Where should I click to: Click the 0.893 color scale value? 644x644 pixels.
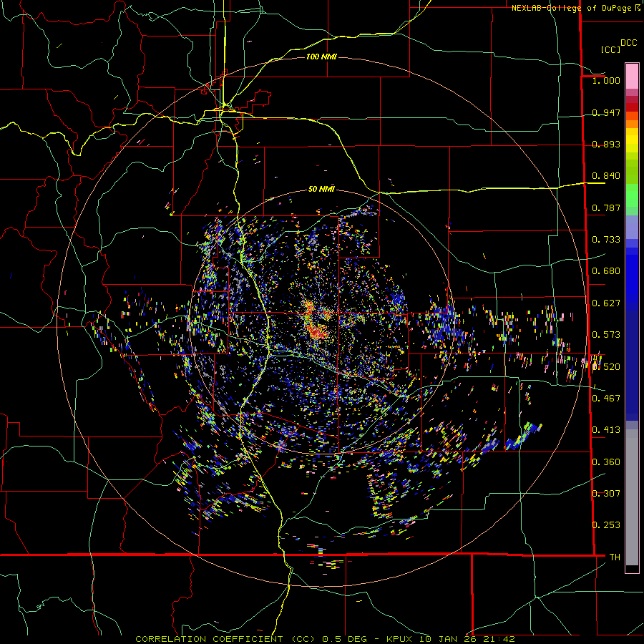pos(606,144)
